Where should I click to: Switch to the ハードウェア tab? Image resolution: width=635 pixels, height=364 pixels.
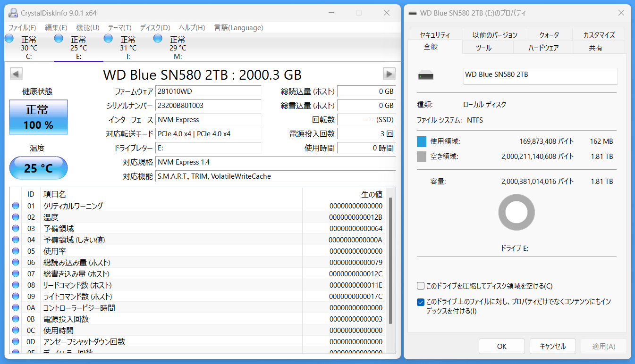[543, 48]
